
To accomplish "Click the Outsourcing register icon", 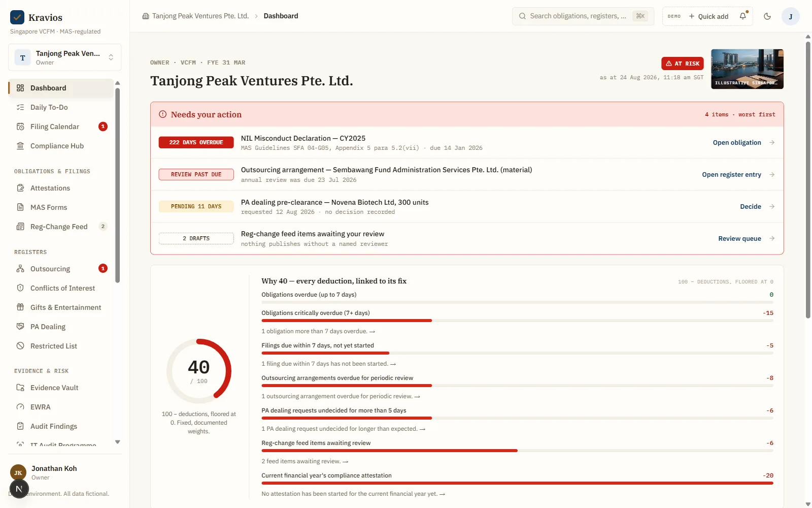I will point(20,269).
